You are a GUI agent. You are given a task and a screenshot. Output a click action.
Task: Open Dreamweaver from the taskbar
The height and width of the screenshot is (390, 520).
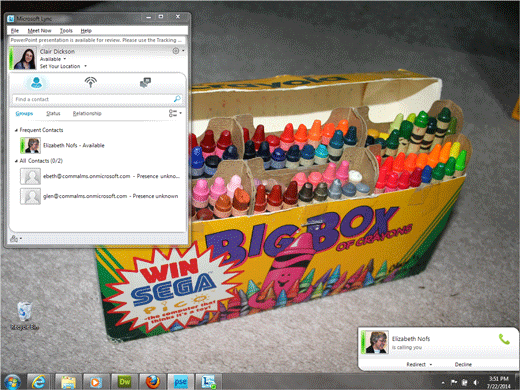125,381
